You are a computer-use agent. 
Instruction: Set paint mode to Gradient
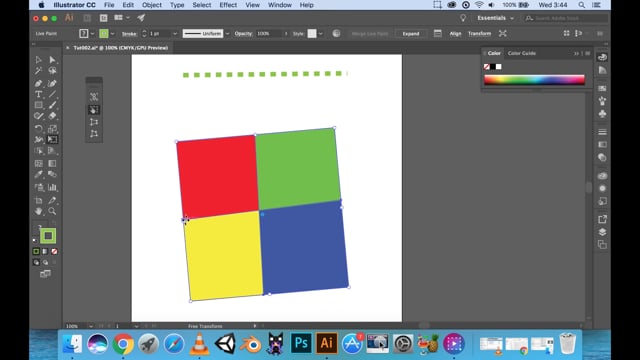(45, 251)
